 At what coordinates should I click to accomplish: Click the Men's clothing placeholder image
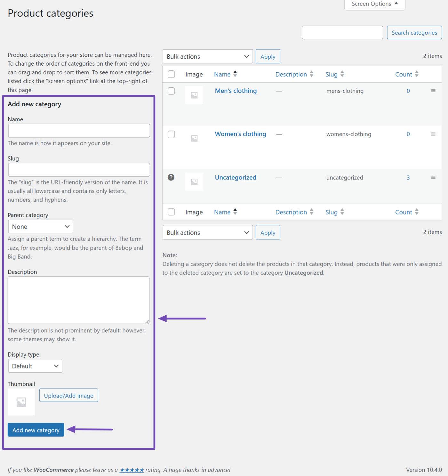[x=194, y=95]
